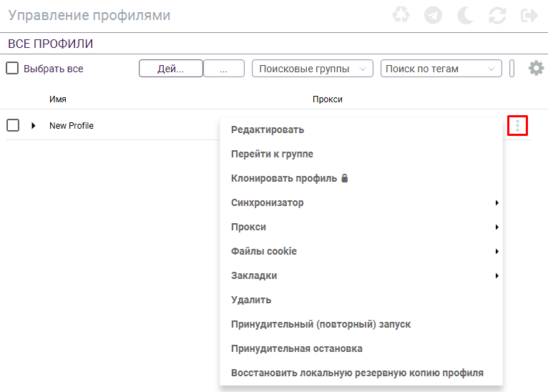Open the three-dot menu for New Profile

[517, 125]
